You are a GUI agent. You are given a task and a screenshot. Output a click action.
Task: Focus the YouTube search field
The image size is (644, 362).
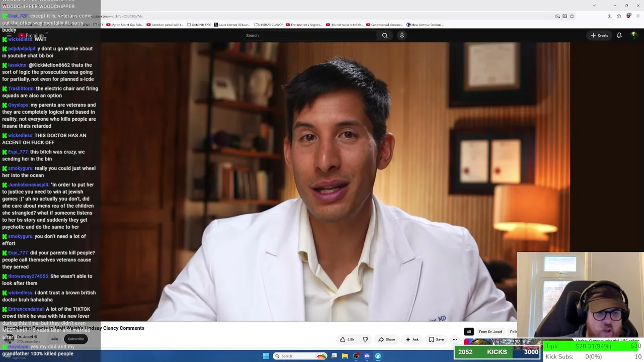[x=309, y=35]
